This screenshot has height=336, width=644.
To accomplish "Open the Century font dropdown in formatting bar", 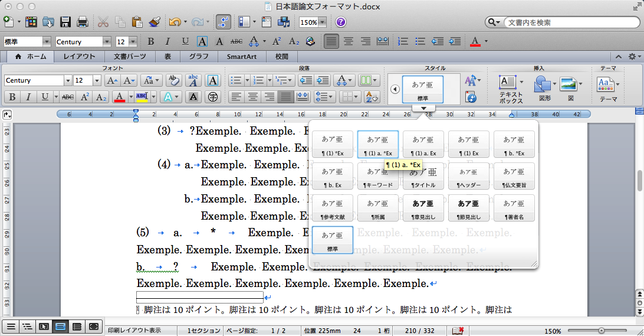I will (x=107, y=41).
